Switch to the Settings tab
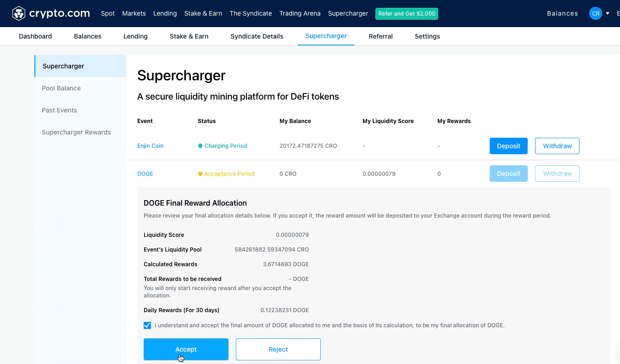The height and width of the screenshot is (364, 620). [427, 36]
